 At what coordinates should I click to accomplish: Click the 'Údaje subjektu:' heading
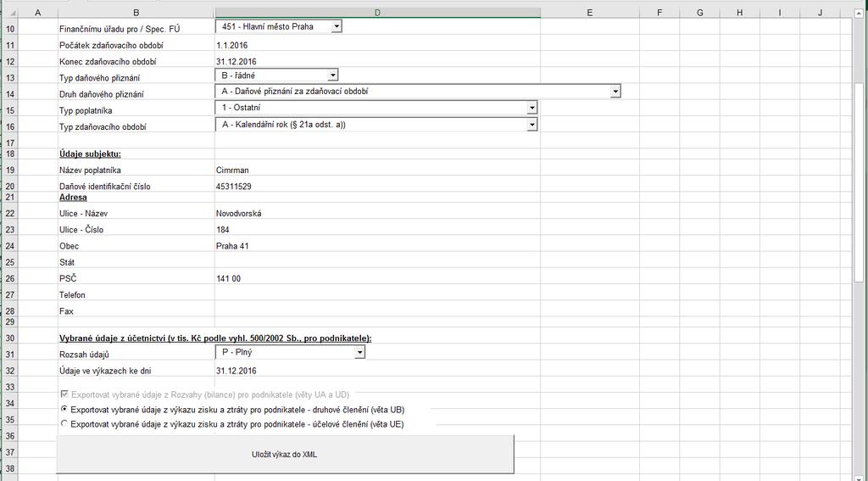click(90, 154)
